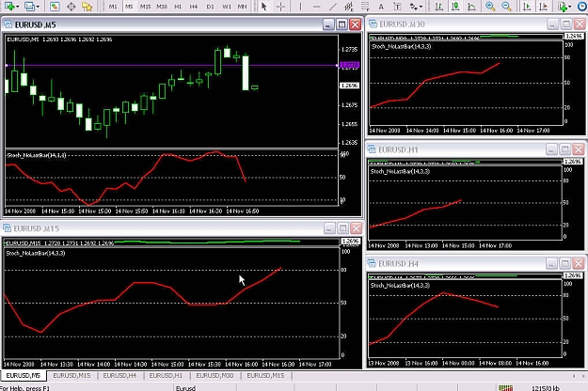Set chart period to M15
Image resolution: width=588 pixels, height=391 pixels.
(x=145, y=7)
